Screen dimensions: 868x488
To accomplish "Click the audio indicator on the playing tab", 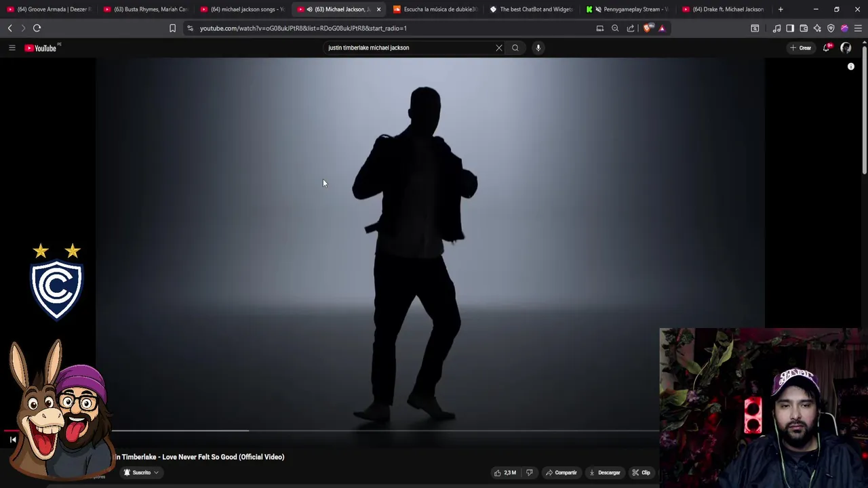I will point(309,9).
